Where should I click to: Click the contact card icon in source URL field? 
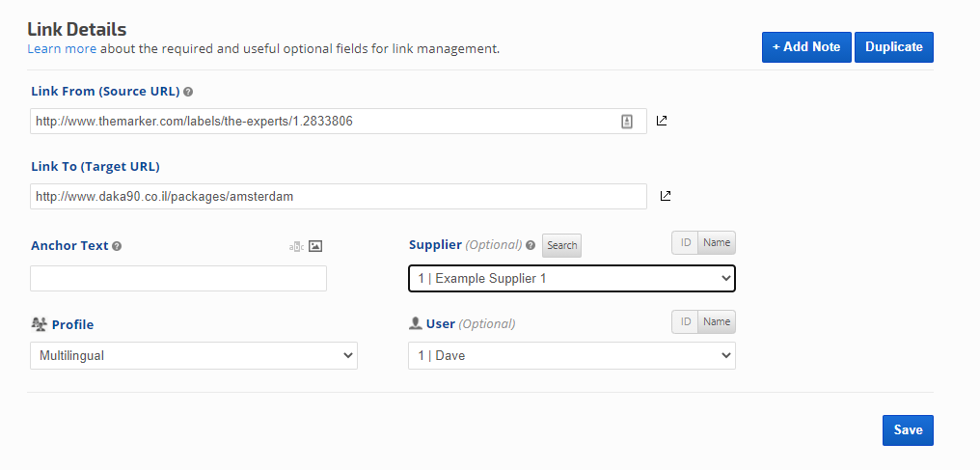(627, 121)
